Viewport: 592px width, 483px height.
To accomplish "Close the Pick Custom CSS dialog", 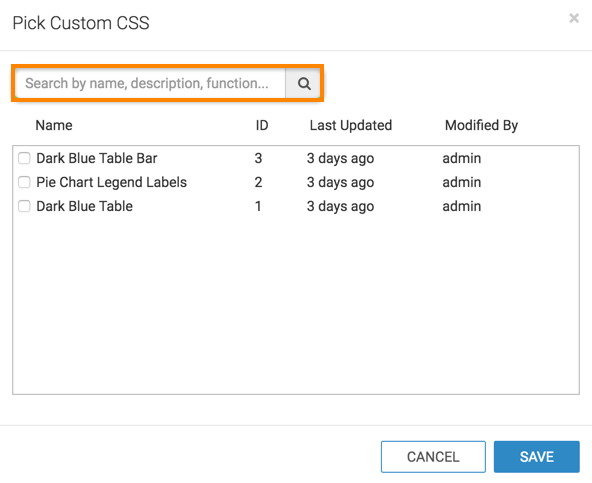I will pyautogui.click(x=574, y=18).
